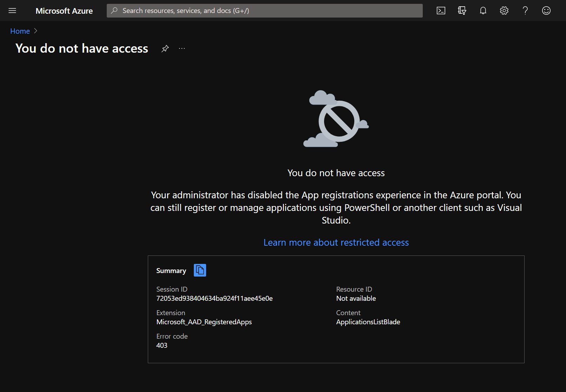Viewport: 566px width, 392px height.
Task: Open the Help question mark icon
Action: (525, 11)
